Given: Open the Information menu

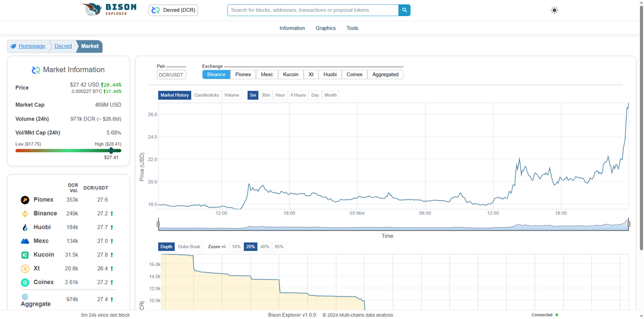Looking at the screenshot, I should [292, 28].
